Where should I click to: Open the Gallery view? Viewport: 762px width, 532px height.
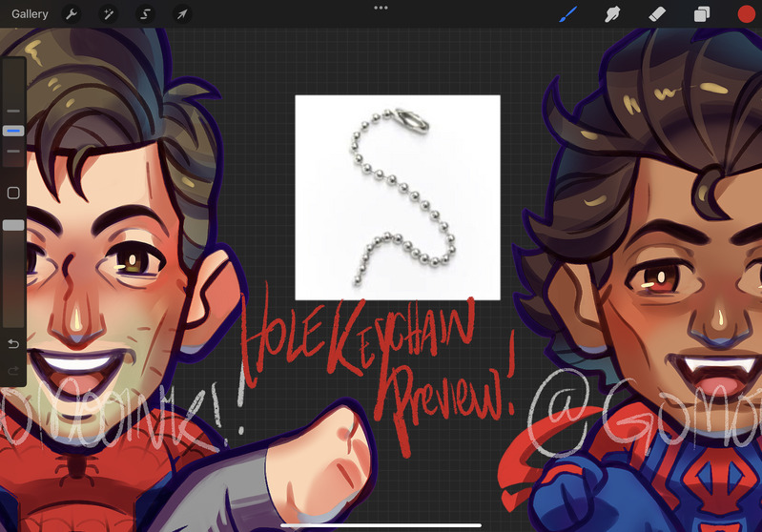(30, 14)
